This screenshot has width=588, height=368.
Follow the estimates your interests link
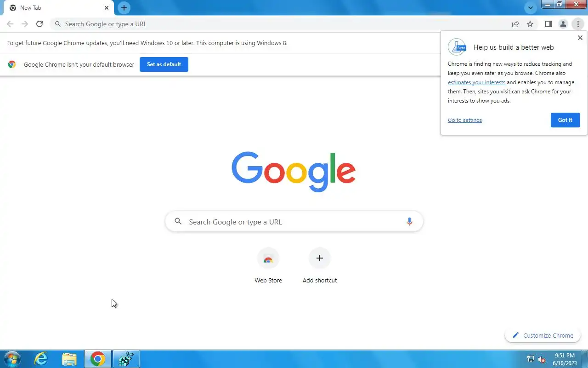pyautogui.click(x=476, y=82)
